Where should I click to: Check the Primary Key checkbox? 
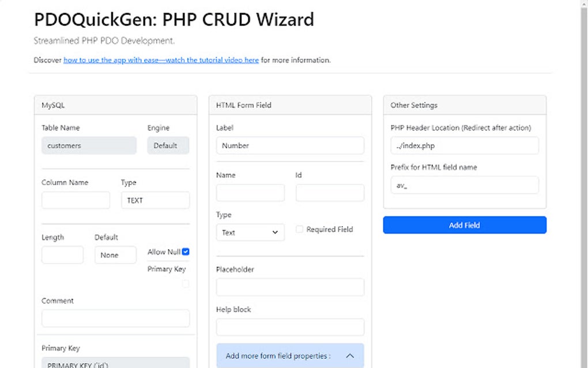186,284
